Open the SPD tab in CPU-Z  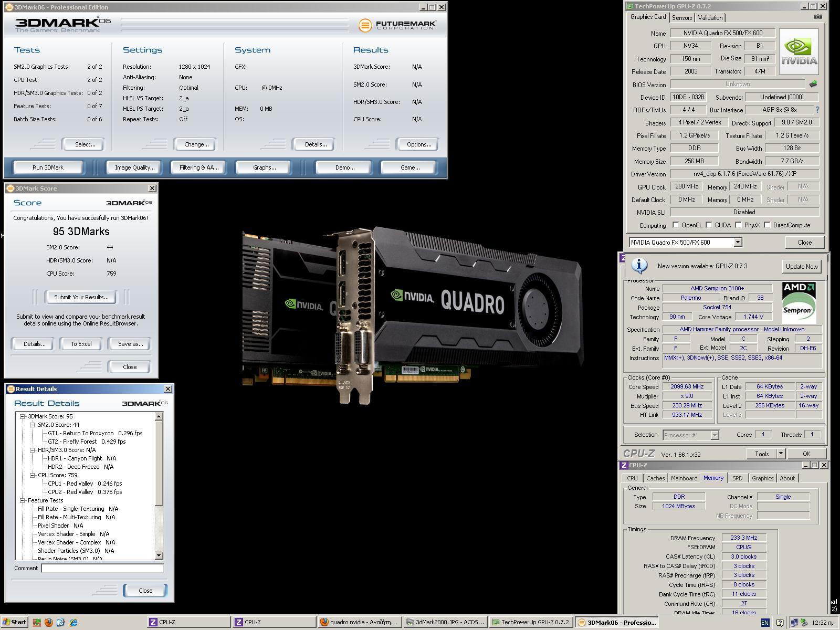pos(738,478)
